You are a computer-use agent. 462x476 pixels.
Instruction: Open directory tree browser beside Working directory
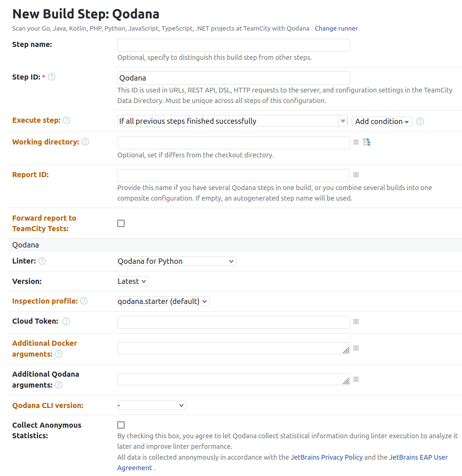(x=367, y=142)
